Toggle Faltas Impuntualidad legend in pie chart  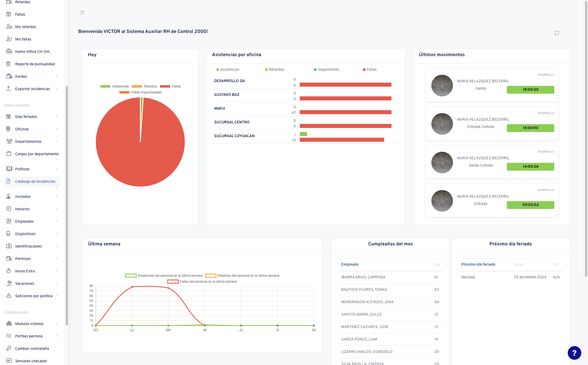click(x=140, y=92)
